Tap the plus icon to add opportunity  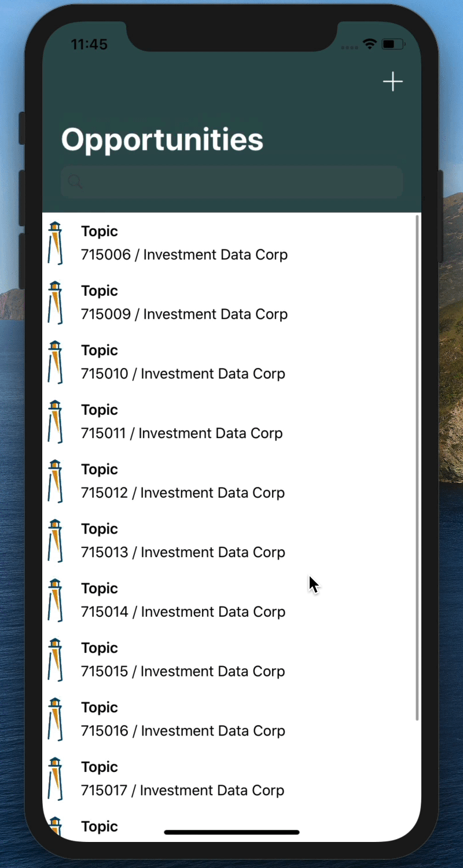pos(392,82)
